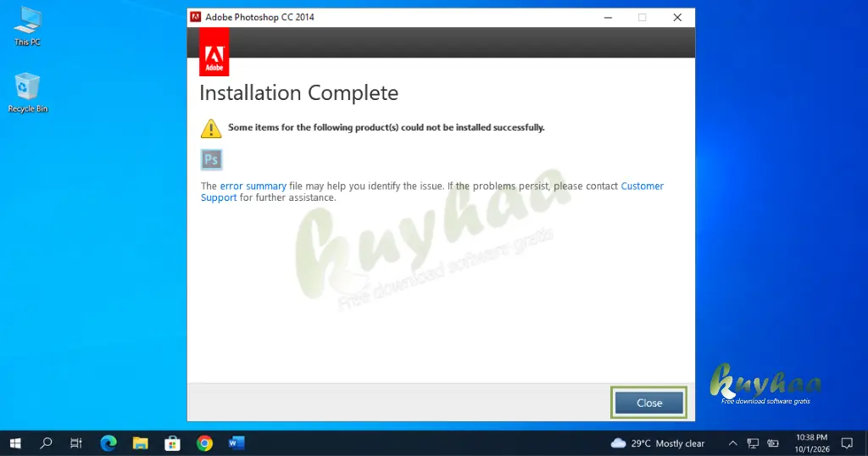Open the error summary link

pos(253,186)
